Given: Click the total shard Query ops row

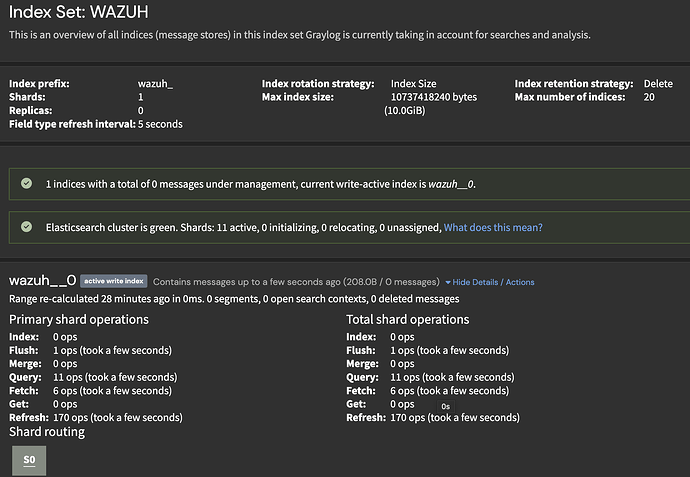Looking at the screenshot, I should (x=430, y=377).
